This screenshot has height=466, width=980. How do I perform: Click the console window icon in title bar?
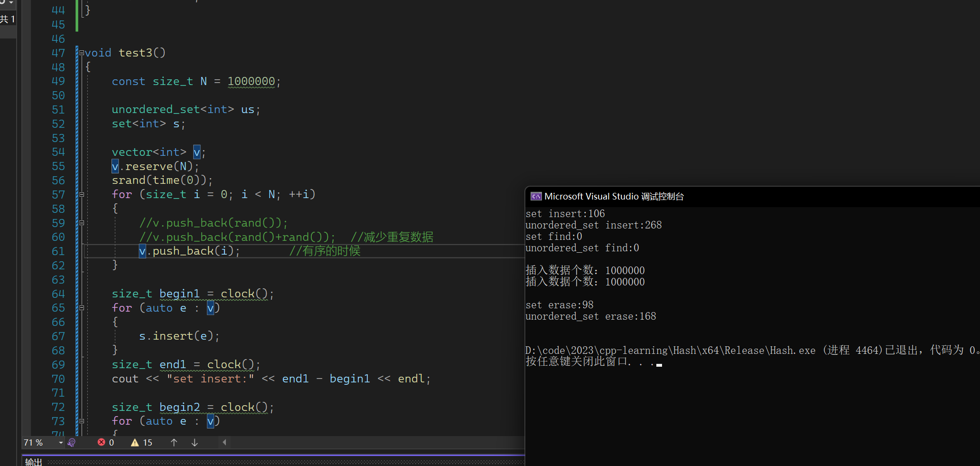pyautogui.click(x=536, y=197)
